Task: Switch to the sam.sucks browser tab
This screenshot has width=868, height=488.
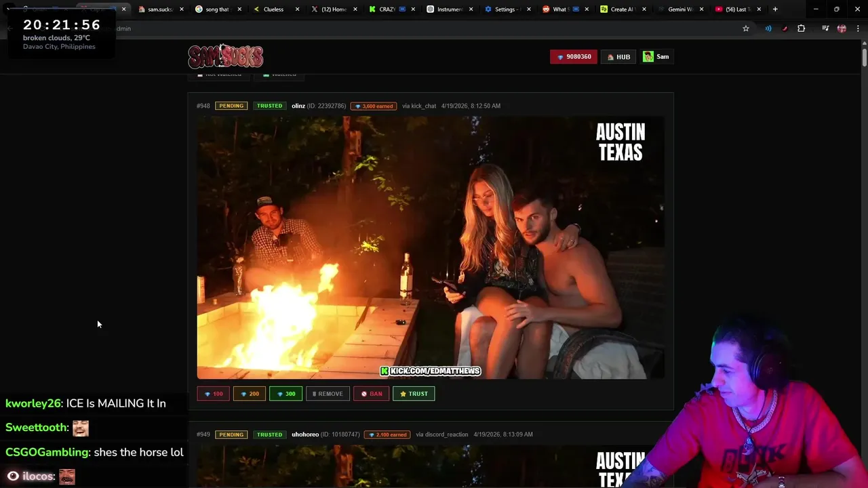Action: click(161, 9)
